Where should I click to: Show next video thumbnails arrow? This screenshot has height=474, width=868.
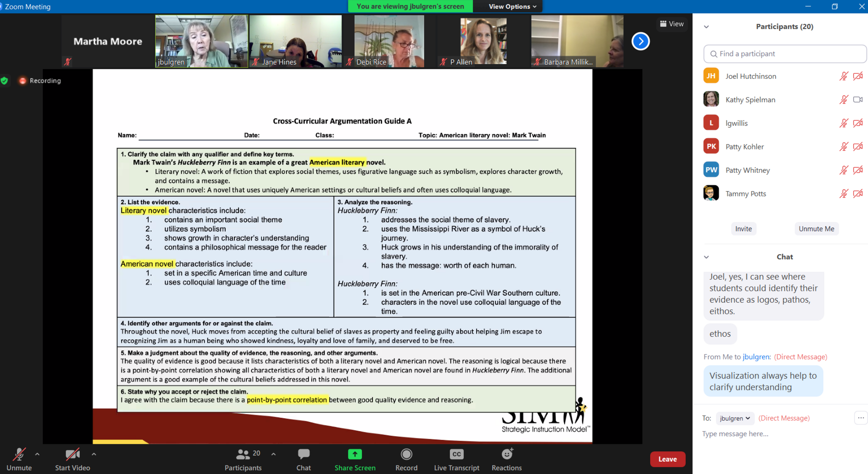point(640,41)
